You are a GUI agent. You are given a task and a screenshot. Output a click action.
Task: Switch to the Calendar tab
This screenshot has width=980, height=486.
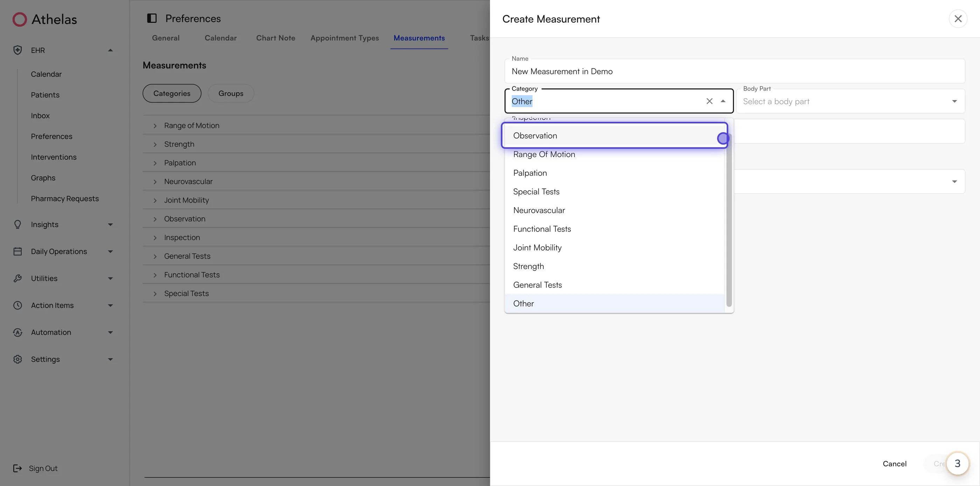coord(220,38)
